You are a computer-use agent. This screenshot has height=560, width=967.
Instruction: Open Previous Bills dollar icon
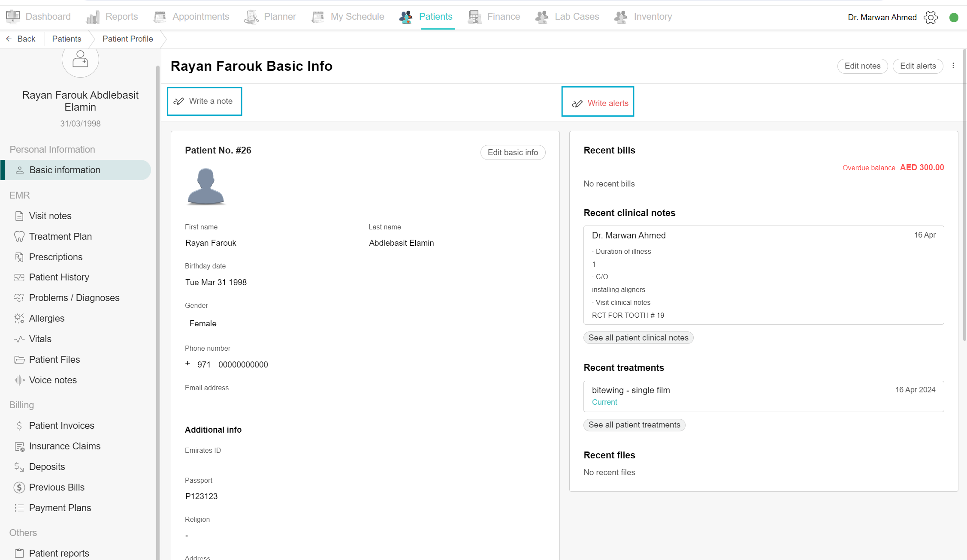19,488
